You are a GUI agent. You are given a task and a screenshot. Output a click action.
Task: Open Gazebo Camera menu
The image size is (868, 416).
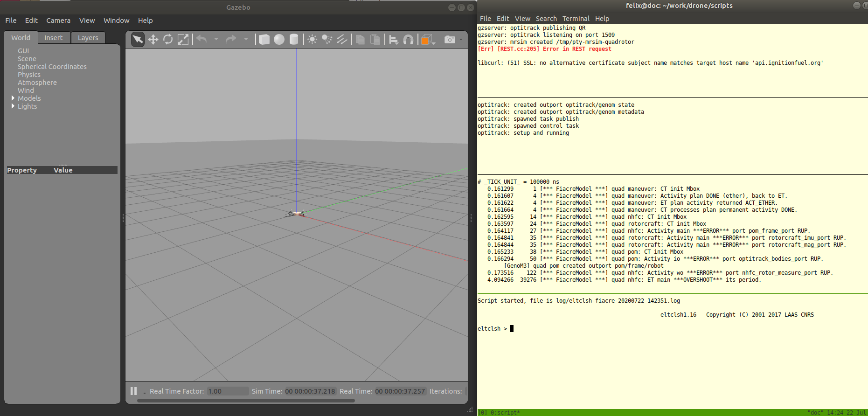58,21
